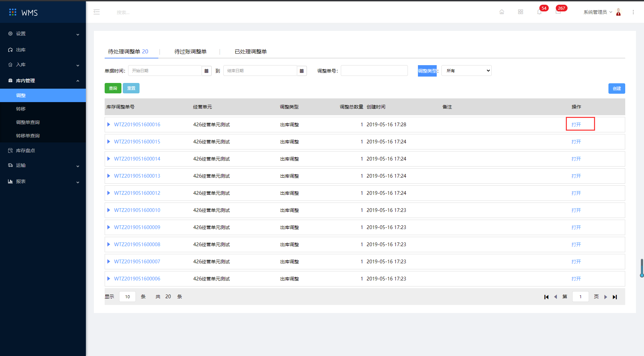
Task: Expand row WTZ2019051600013 details triangle
Action: coord(109,176)
